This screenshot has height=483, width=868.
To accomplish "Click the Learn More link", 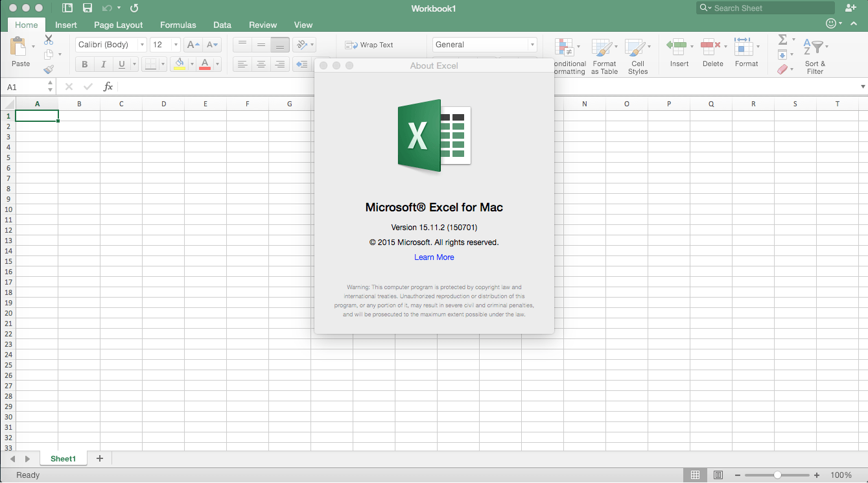I will (x=434, y=257).
